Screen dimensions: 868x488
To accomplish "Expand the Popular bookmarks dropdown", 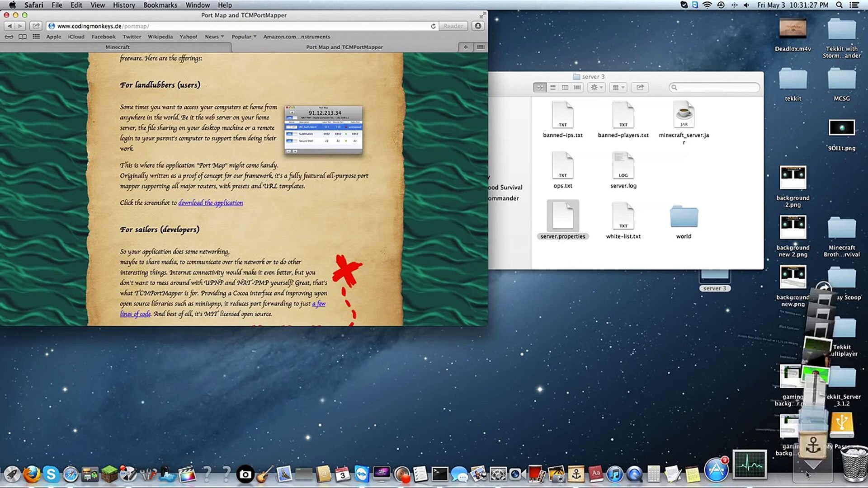I will click(x=244, y=37).
